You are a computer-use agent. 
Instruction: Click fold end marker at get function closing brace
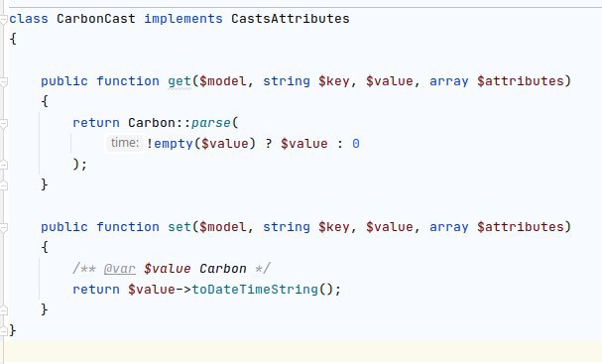pyautogui.click(x=3, y=185)
